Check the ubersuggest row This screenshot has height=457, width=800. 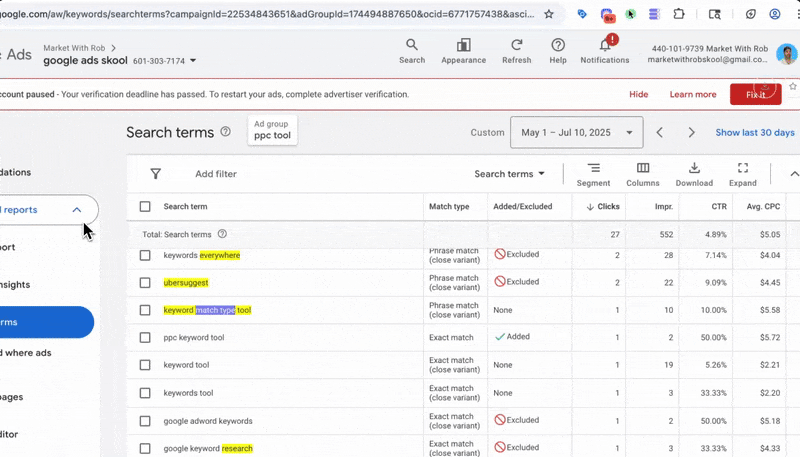coord(145,283)
